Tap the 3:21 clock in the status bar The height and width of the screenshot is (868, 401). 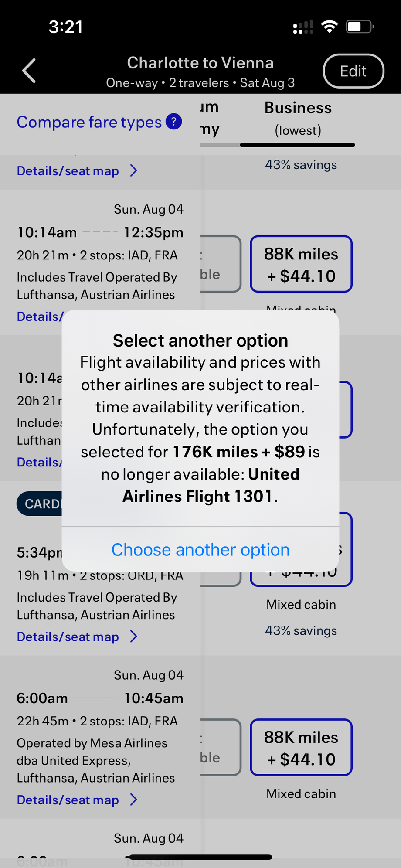(x=65, y=27)
